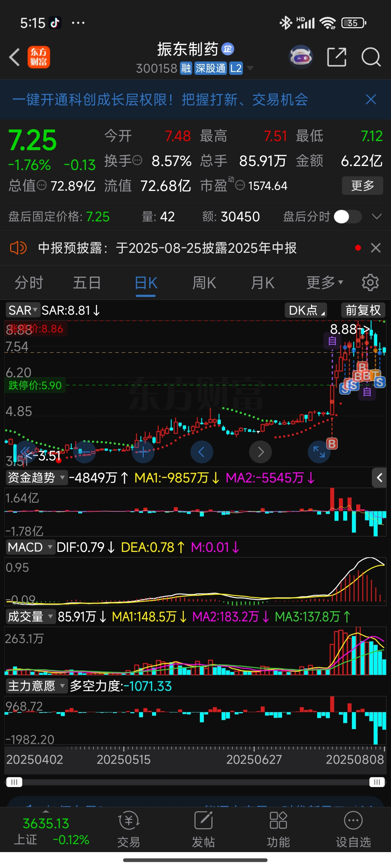Move chart cursor right arrow button
Screen dimensions: 391x868
click(x=260, y=452)
